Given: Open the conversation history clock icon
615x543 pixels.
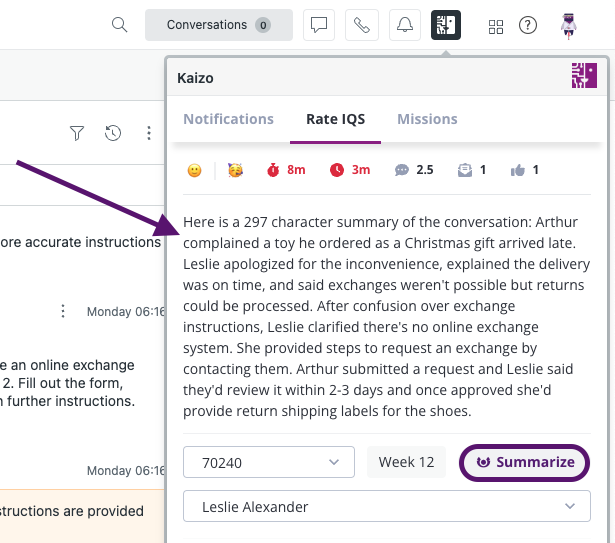Looking at the screenshot, I should 113,133.
